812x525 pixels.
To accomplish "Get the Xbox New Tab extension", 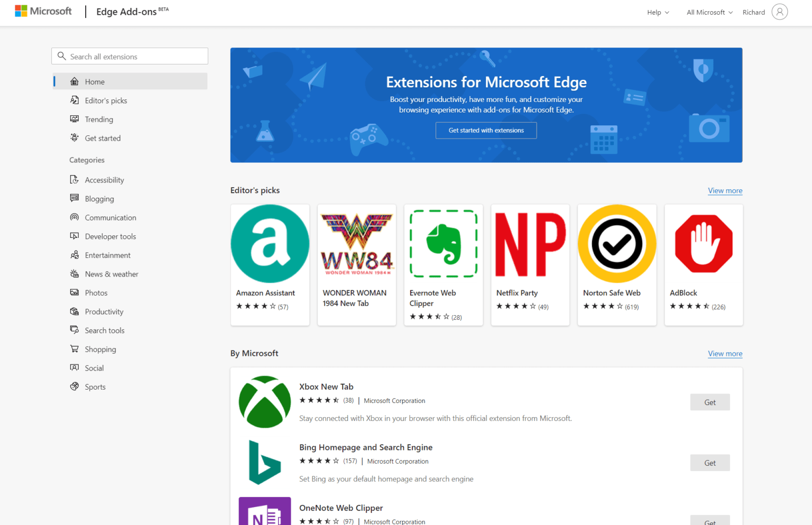I will coord(709,402).
